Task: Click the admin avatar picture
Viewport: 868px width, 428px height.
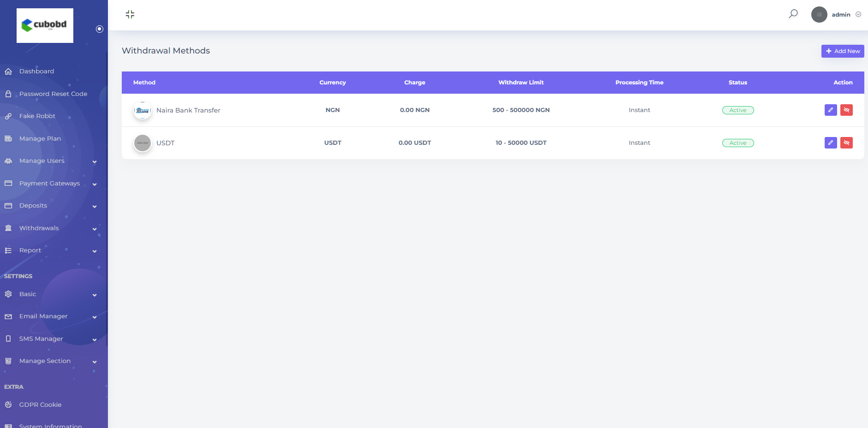Action: 819,14
